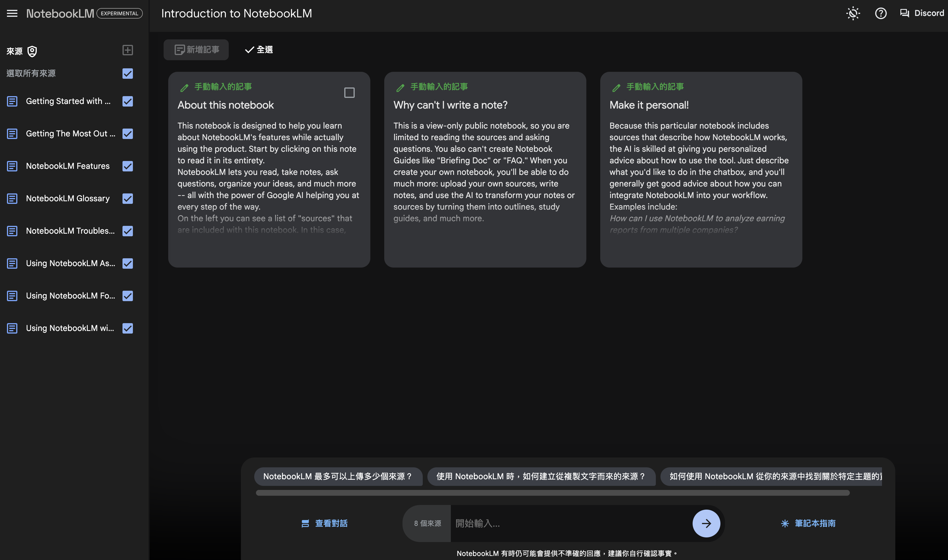Viewport: 948px width, 560px height.
Task: Uncheck the NotebookLM Features source
Action: (127, 166)
